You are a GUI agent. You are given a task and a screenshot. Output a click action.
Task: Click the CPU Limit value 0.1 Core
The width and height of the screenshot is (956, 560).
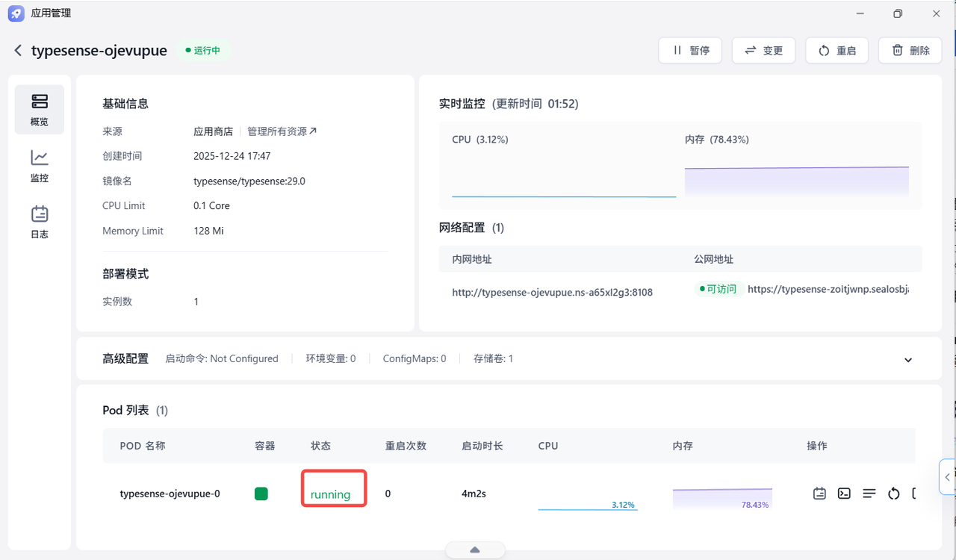click(x=211, y=205)
